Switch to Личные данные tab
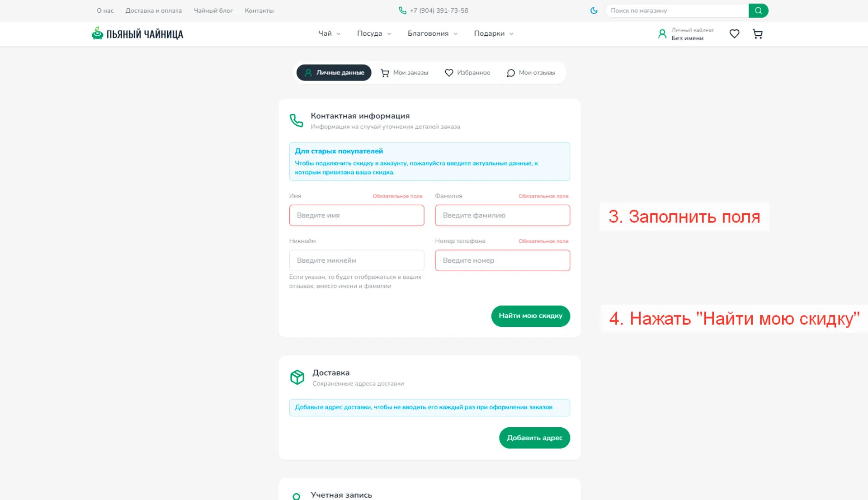868x500 pixels. point(334,73)
